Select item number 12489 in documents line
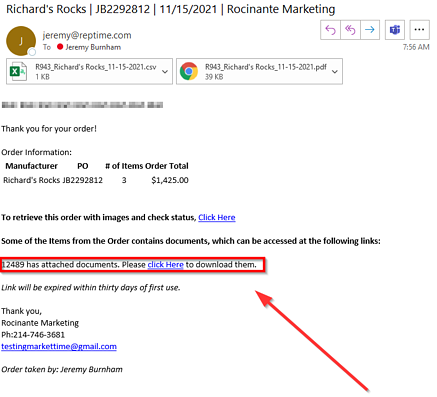437x397 pixels. tap(13, 265)
